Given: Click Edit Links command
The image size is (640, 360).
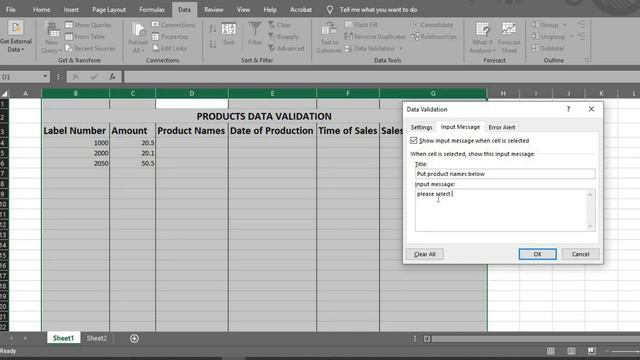Looking at the screenshot, I should click(x=169, y=48).
